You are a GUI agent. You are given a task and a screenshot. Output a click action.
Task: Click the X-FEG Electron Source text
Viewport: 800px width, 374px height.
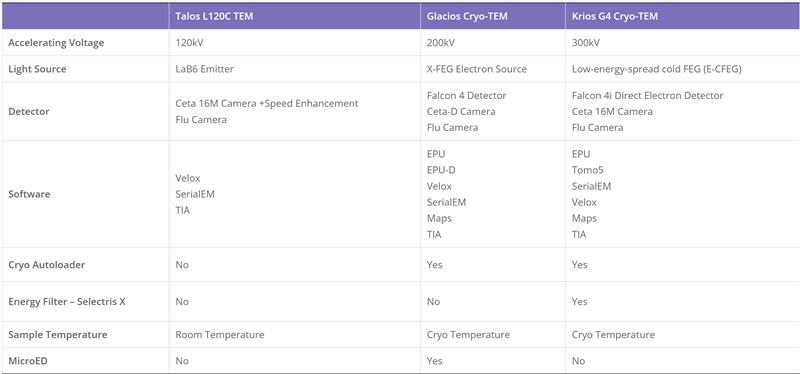pos(477,69)
